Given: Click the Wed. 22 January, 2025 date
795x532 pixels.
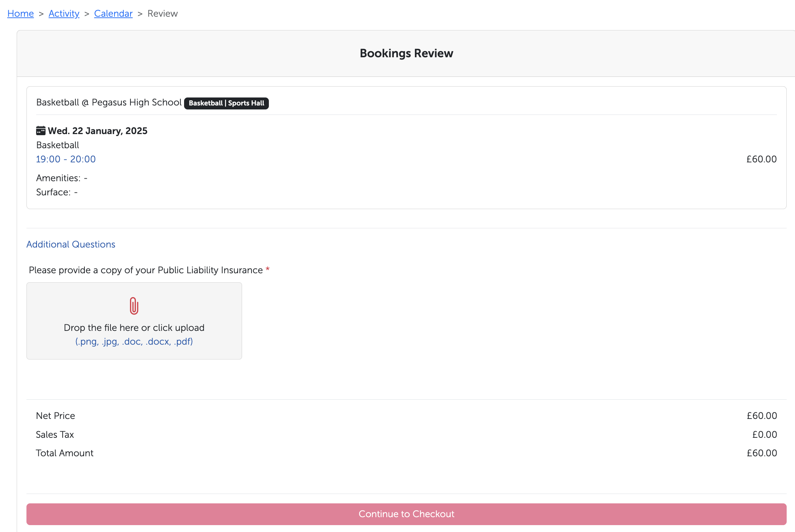Looking at the screenshot, I should click(97, 131).
